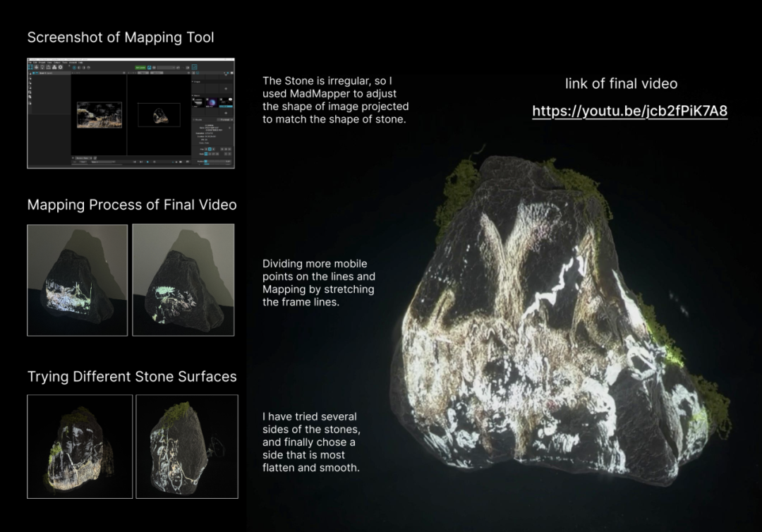Open the dropdown below the input preview canvas
The image size is (762, 532).
pos(81,158)
